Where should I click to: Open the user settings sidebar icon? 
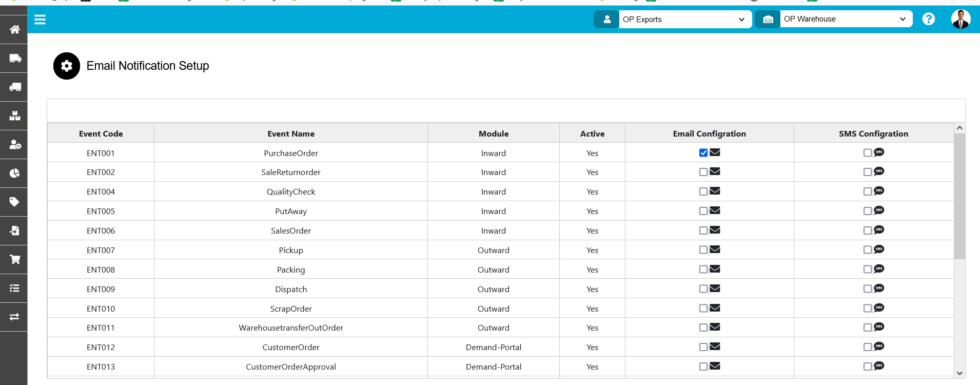click(x=14, y=145)
